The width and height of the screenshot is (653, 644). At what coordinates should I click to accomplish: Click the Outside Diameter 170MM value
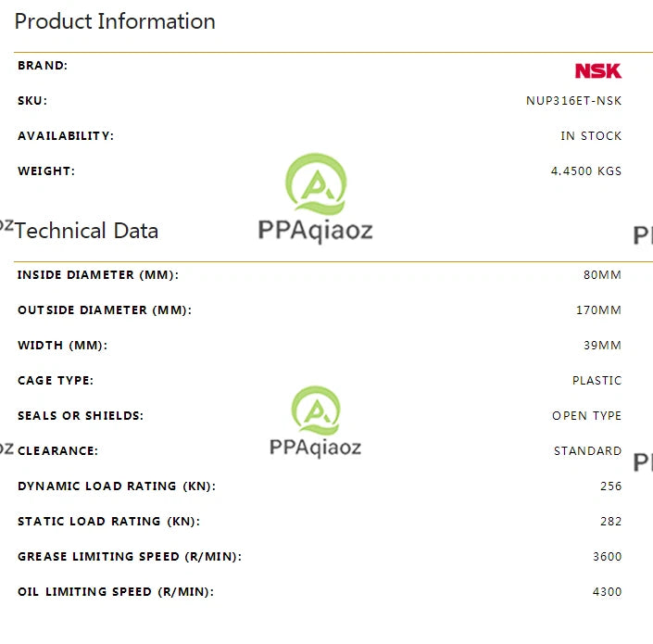[598, 309]
